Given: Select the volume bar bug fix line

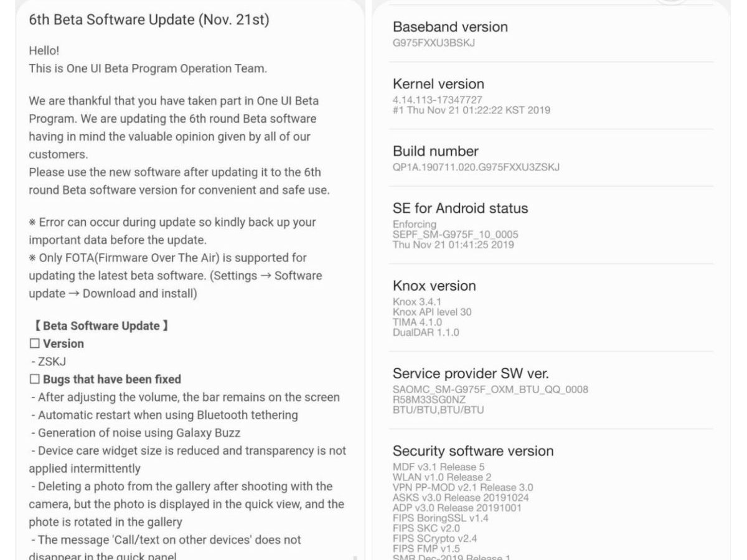Looking at the screenshot, I should (x=189, y=397).
